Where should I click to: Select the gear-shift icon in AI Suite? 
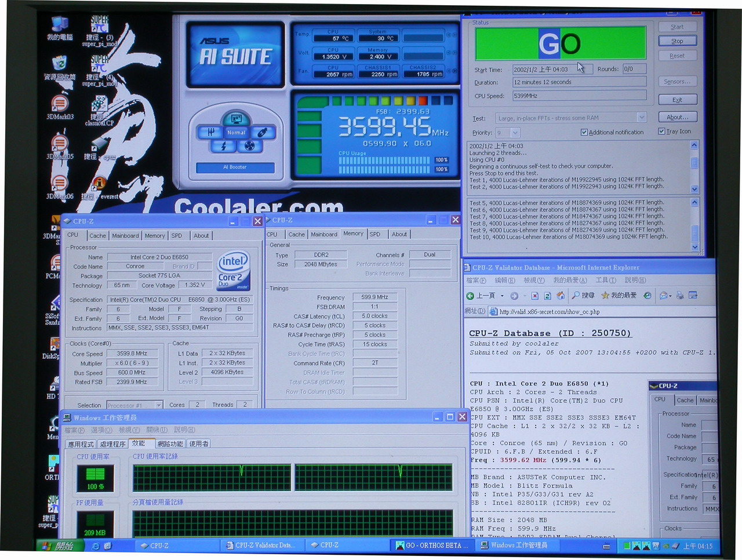tap(211, 133)
